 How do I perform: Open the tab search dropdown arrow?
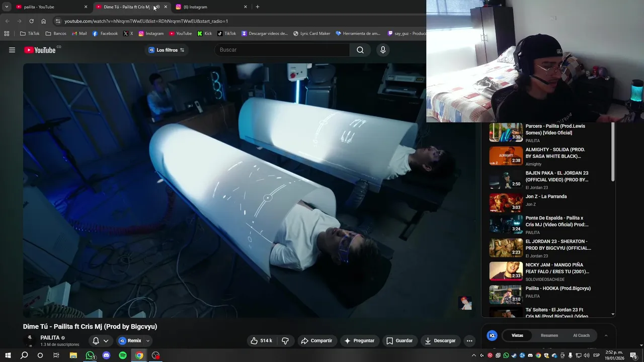coord(7,7)
